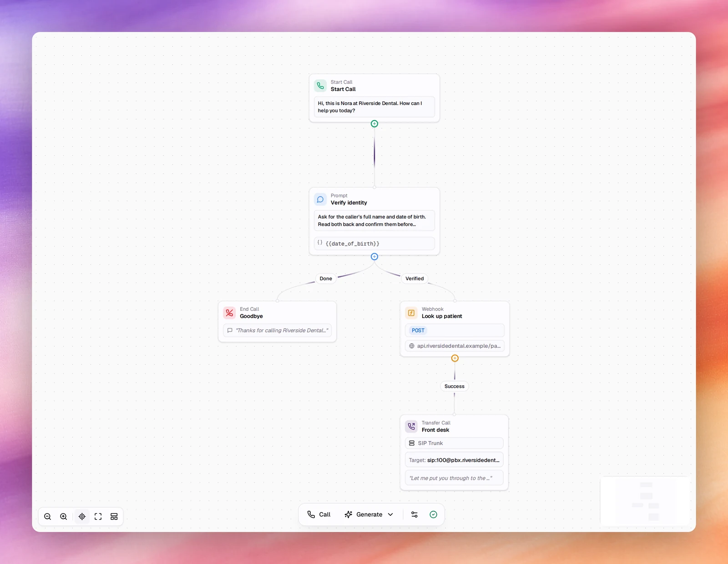Click the api.riversidedental.example URL field

455,346
